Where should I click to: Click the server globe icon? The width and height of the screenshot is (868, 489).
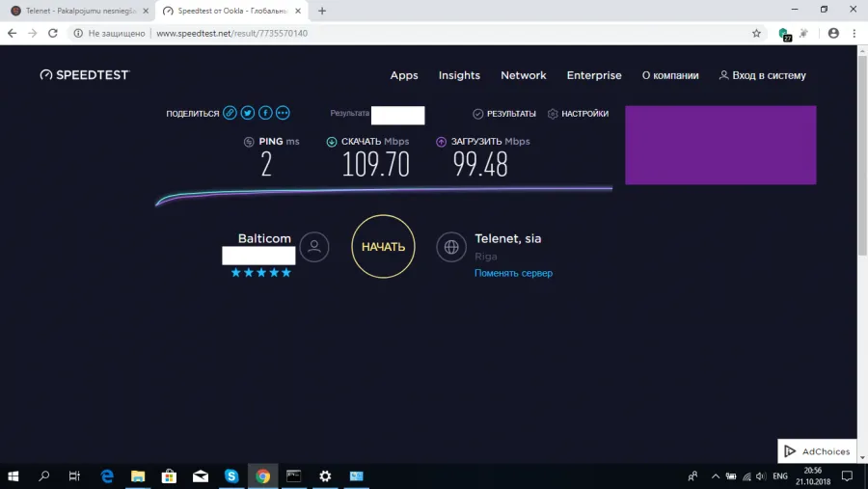coord(451,247)
